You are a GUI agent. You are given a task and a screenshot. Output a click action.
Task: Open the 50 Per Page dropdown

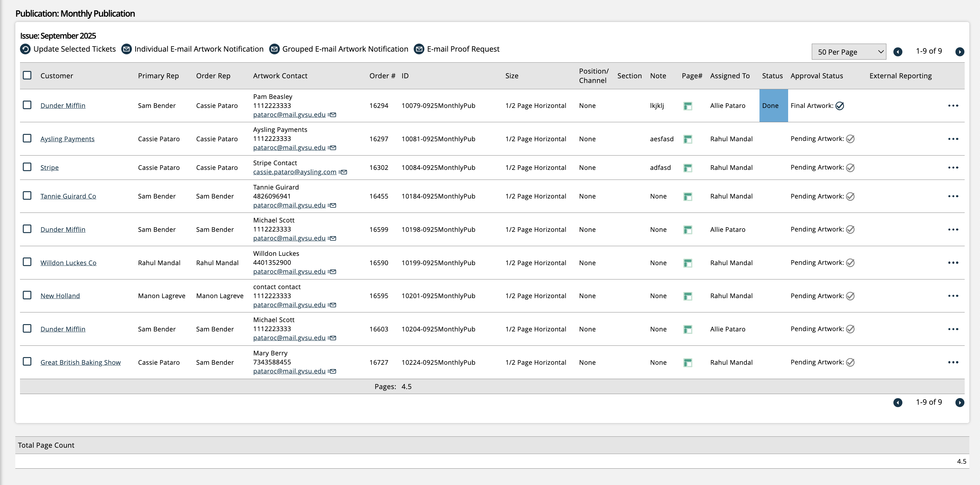pos(848,52)
